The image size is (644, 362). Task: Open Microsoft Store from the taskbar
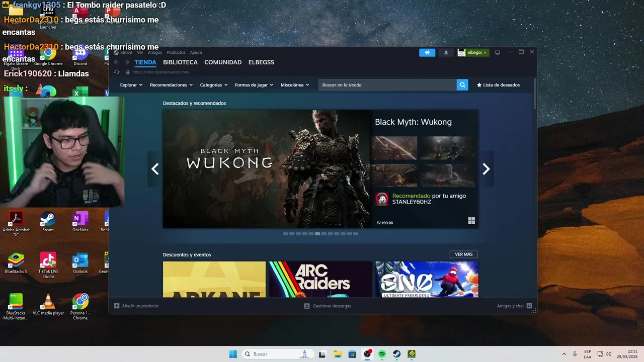tap(352, 354)
